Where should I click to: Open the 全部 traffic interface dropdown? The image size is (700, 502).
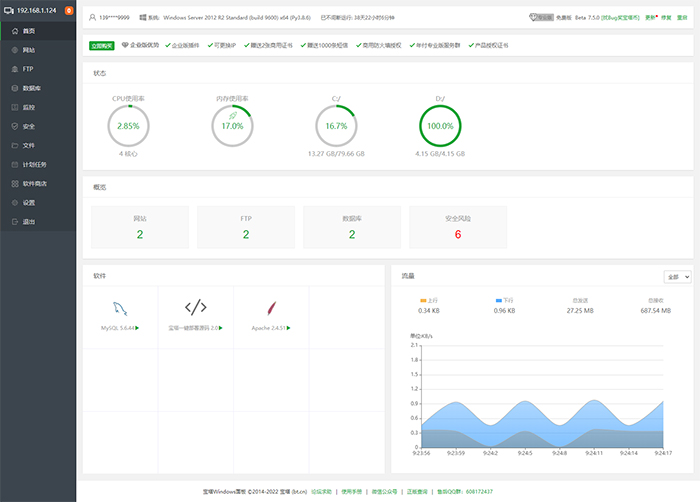pos(676,276)
